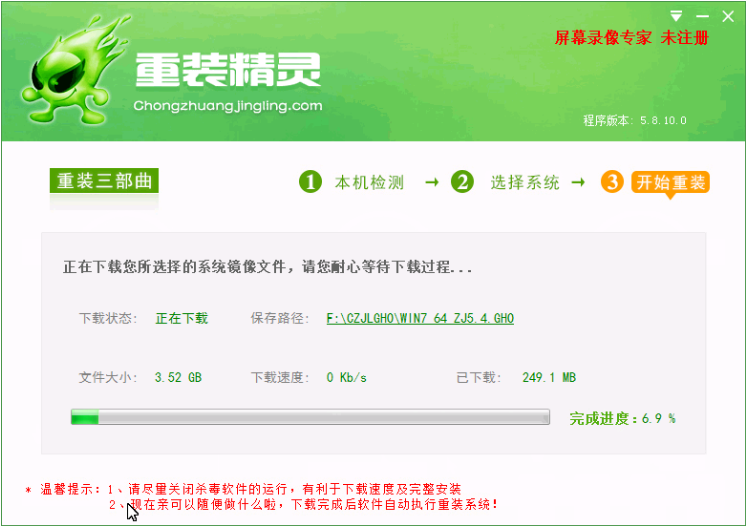748x527 pixels.
Task: Minimize the 重装精灵 window
Action: pyautogui.click(x=702, y=16)
